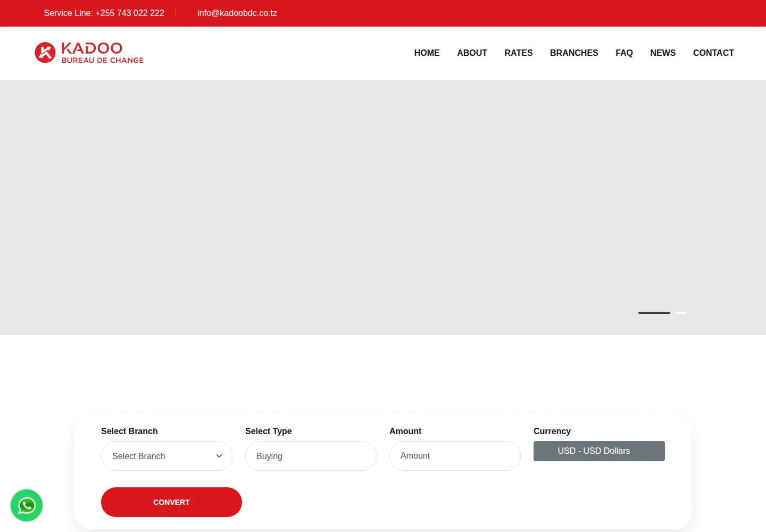
Task: Click the "Amount" label above the input
Action: (x=405, y=431)
